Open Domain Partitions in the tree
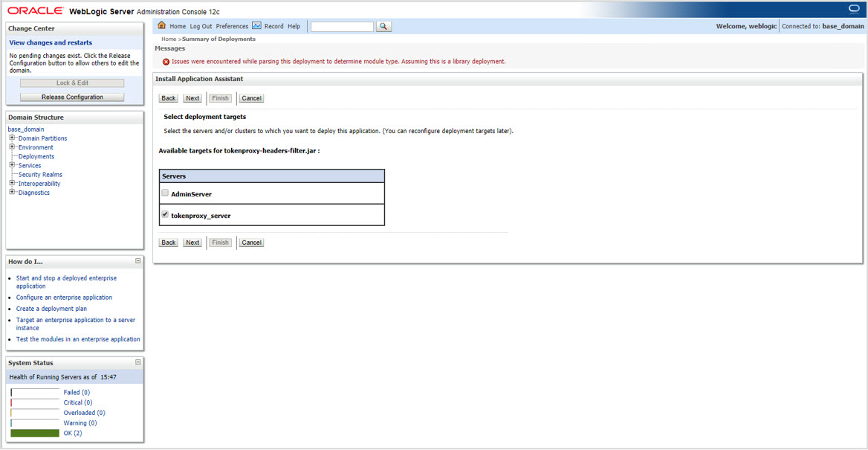This screenshot has width=868, height=450. pyautogui.click(x=42, y=138)
